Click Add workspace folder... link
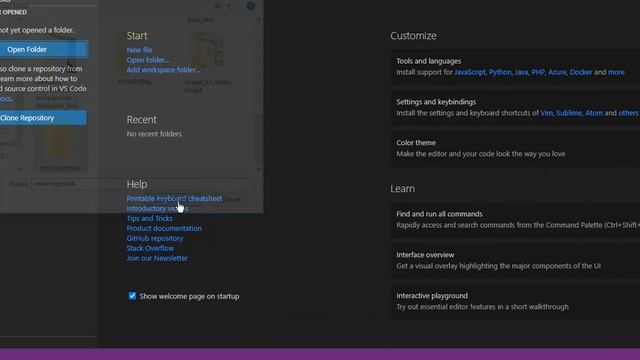This screenshot has width=640, height=360. point(163,70)
